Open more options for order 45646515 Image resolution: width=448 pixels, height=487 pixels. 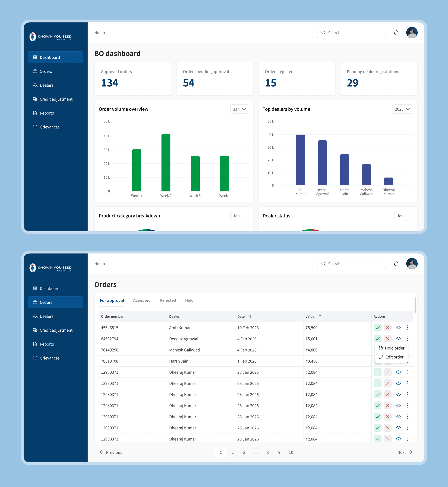click(x=407, y=328)
